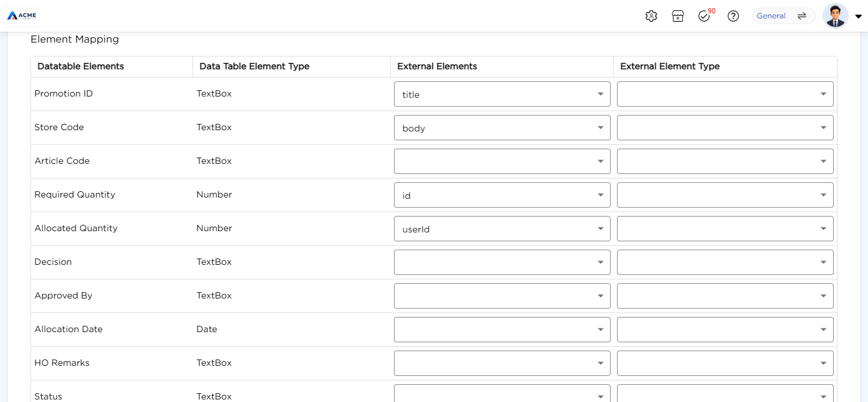Click the External Elements column header
Viewport: 868px width, 402px height.
tap(437, 66)
